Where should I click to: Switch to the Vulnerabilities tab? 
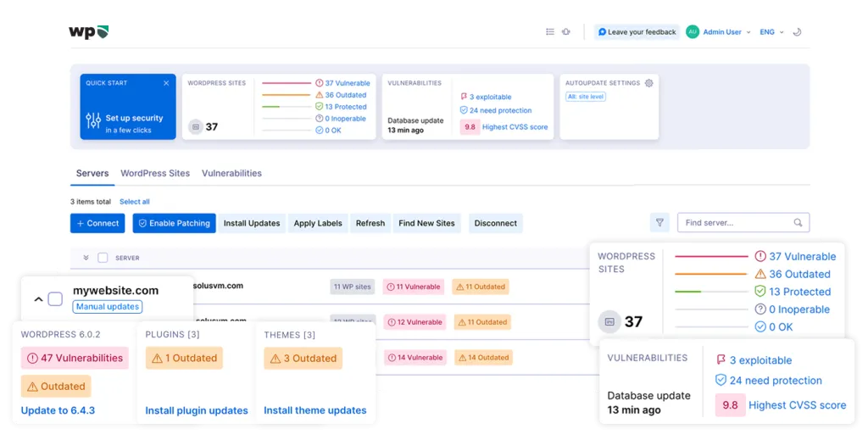click(231, 173)
